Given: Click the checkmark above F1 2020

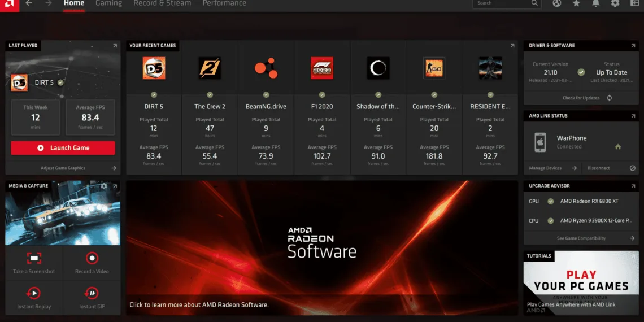Looking at the screenshot, I should 322,95.
